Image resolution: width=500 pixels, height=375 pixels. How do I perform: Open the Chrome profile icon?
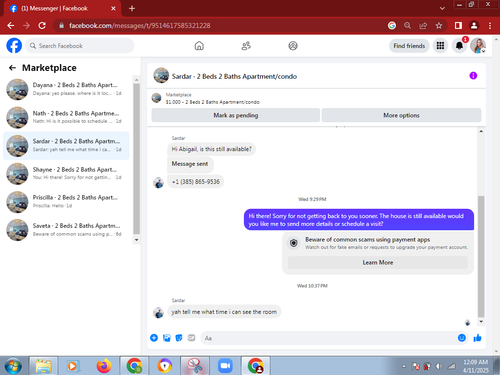(474, 26)
